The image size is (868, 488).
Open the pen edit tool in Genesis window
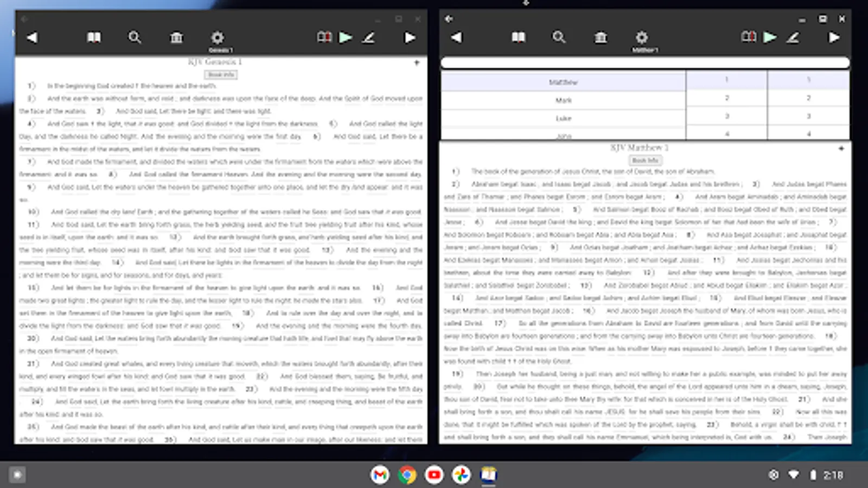(368, 37)
